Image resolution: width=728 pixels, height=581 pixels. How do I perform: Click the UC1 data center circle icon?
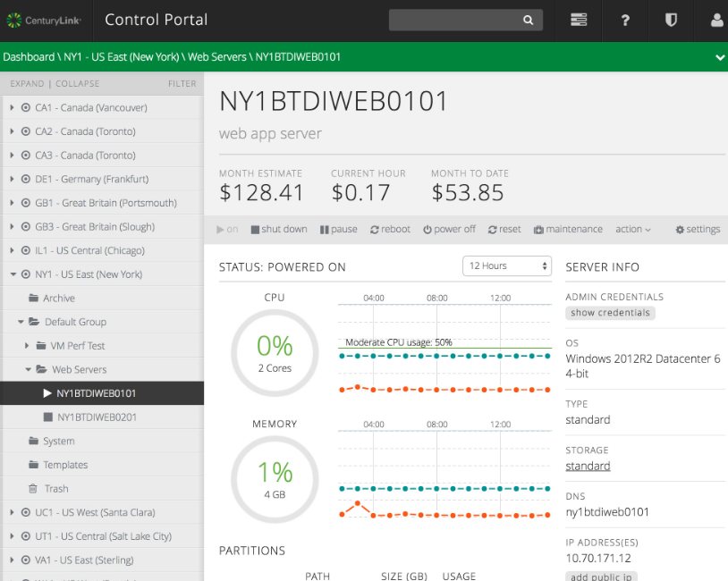pos(26,512)
